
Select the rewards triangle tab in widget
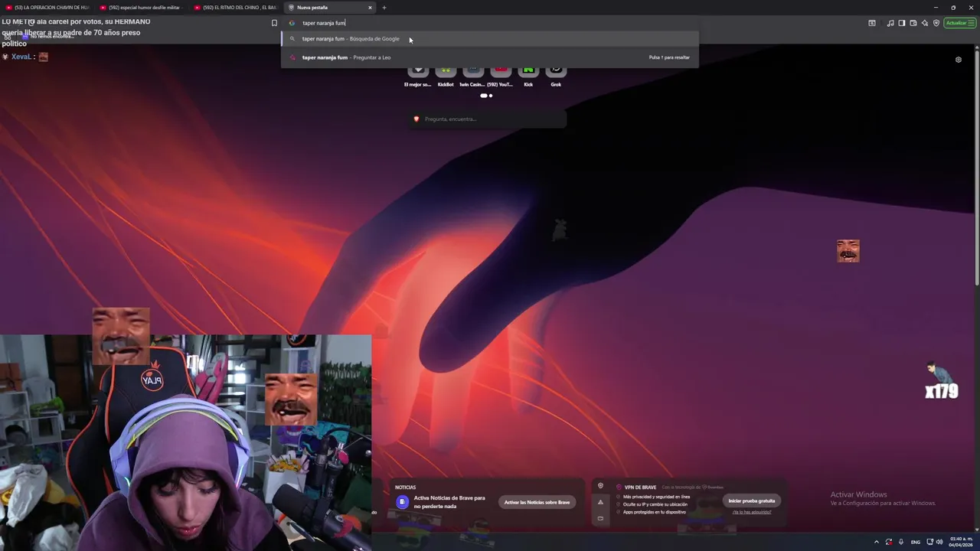(x=600, y=502)
